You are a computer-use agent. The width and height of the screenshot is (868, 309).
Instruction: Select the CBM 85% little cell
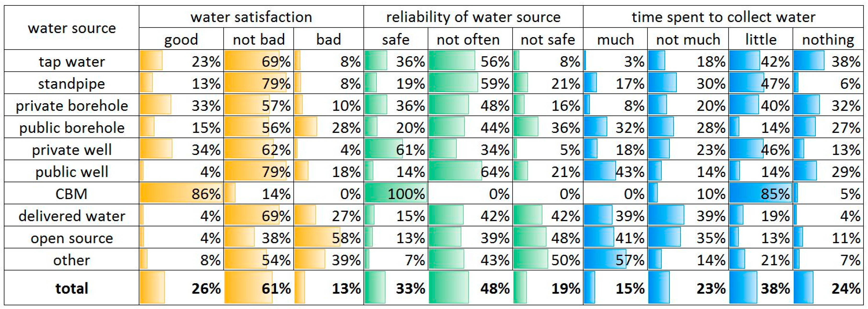[761, 193]
